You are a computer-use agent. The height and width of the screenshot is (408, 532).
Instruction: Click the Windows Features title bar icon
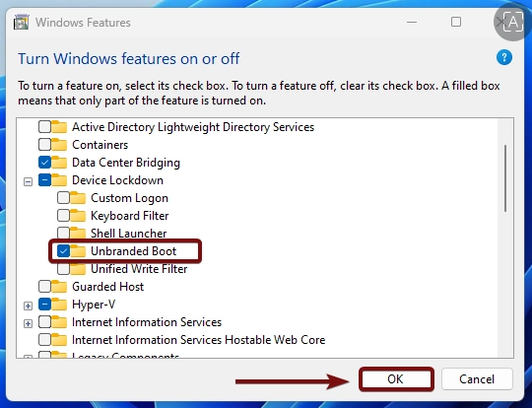click(21, 23)
